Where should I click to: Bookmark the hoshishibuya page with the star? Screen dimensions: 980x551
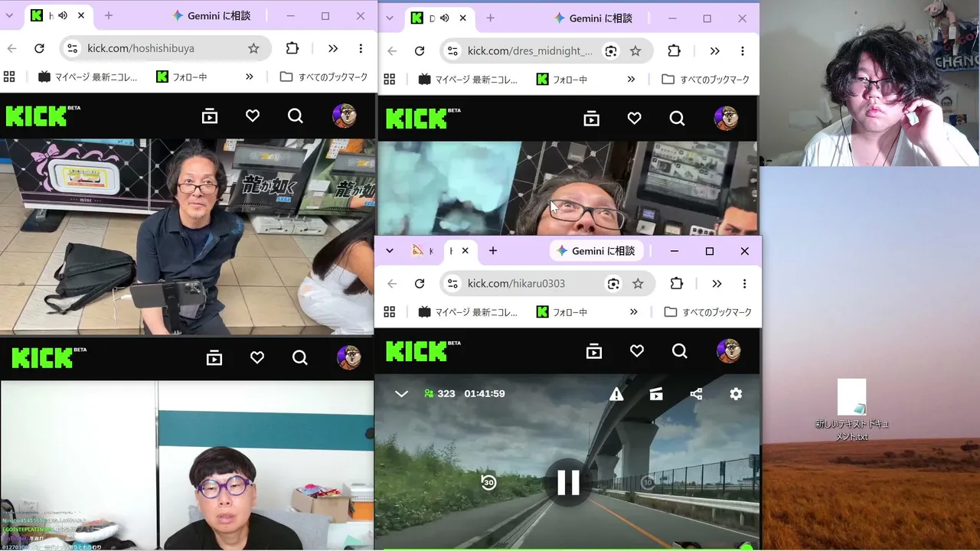tap(253, 48)
